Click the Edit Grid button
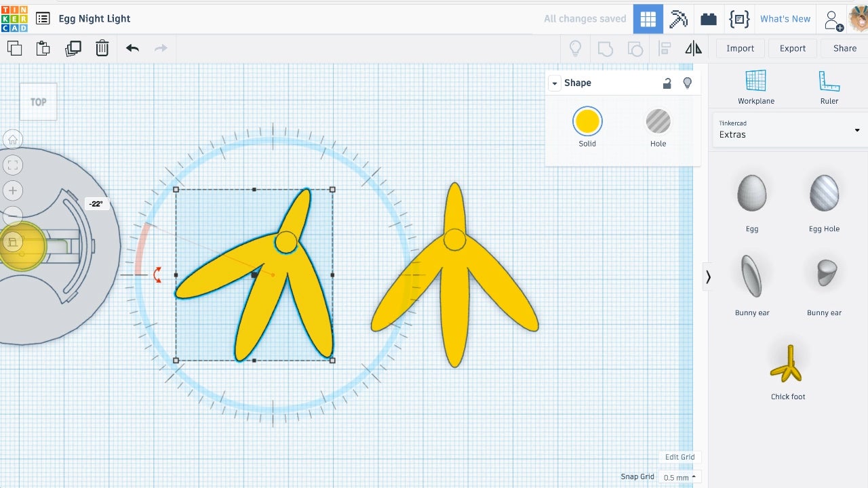 click(x=679, y=457)
